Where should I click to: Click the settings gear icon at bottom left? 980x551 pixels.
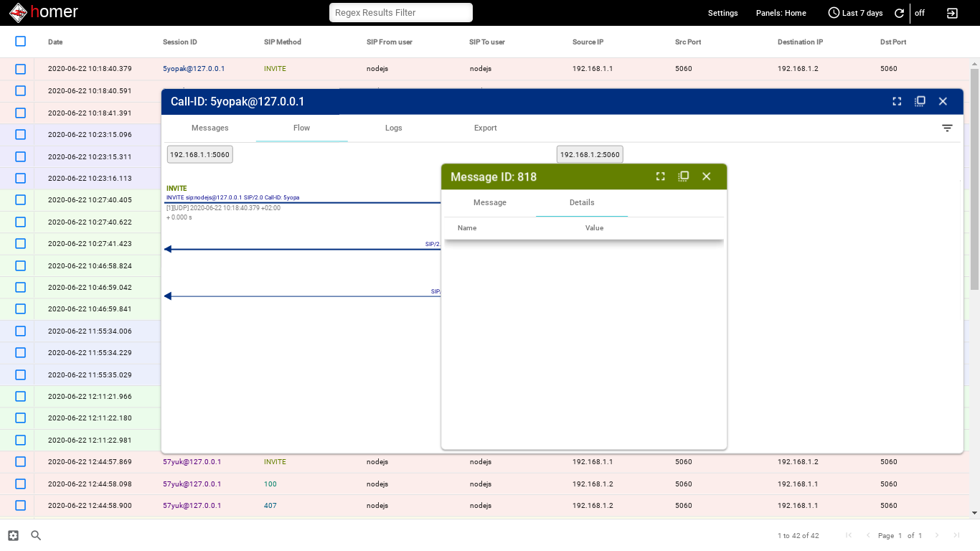coord(12,535)
